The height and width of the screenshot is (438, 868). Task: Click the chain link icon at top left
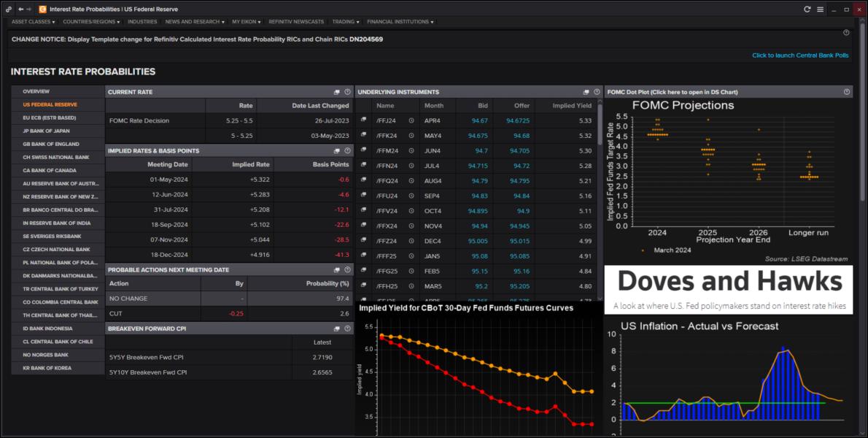click(8, 9)
